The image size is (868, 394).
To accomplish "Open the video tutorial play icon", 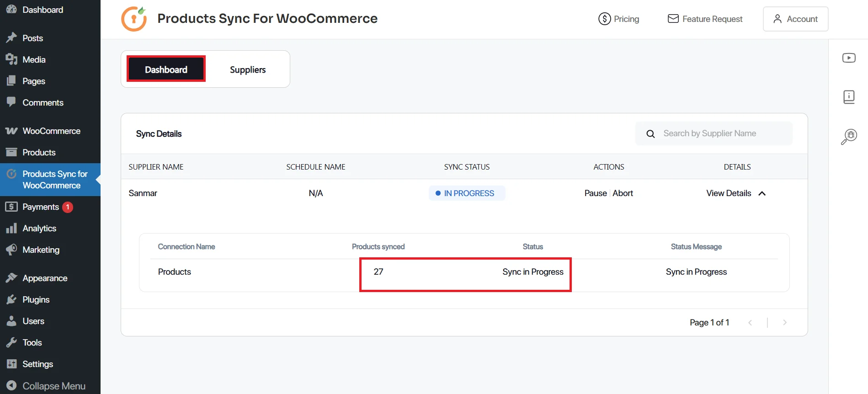I will (849, 58).
